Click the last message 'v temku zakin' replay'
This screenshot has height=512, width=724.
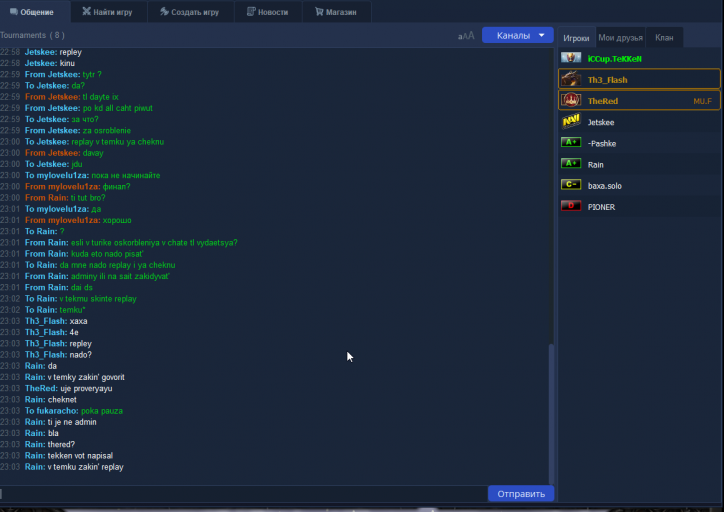point(85,467)
